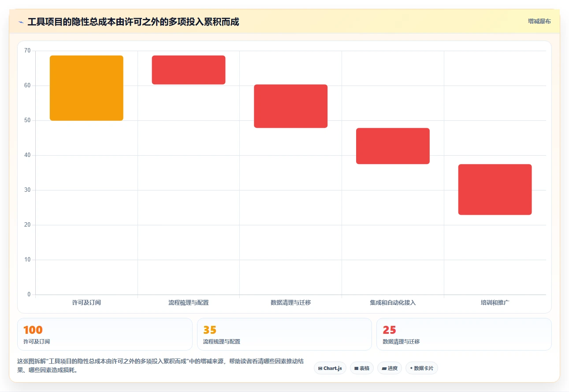Click the lightning icon beside the chart title
This screenshot has width=569, height=392.
click(21, 22)
